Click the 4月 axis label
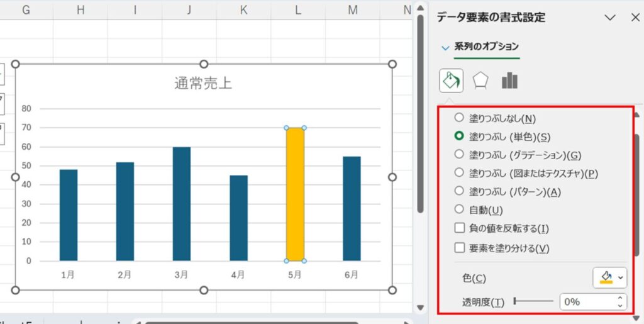 pos(238,275)
